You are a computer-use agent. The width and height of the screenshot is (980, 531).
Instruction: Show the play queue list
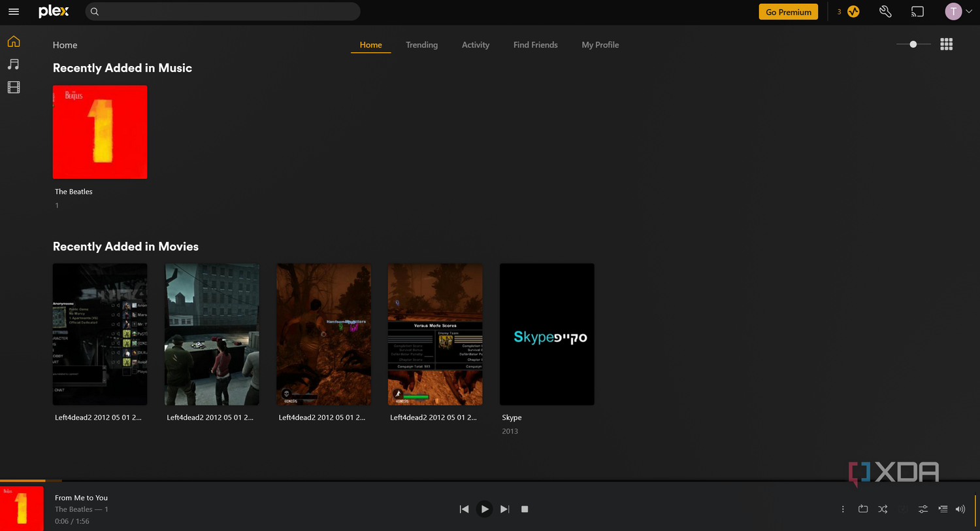943,509
